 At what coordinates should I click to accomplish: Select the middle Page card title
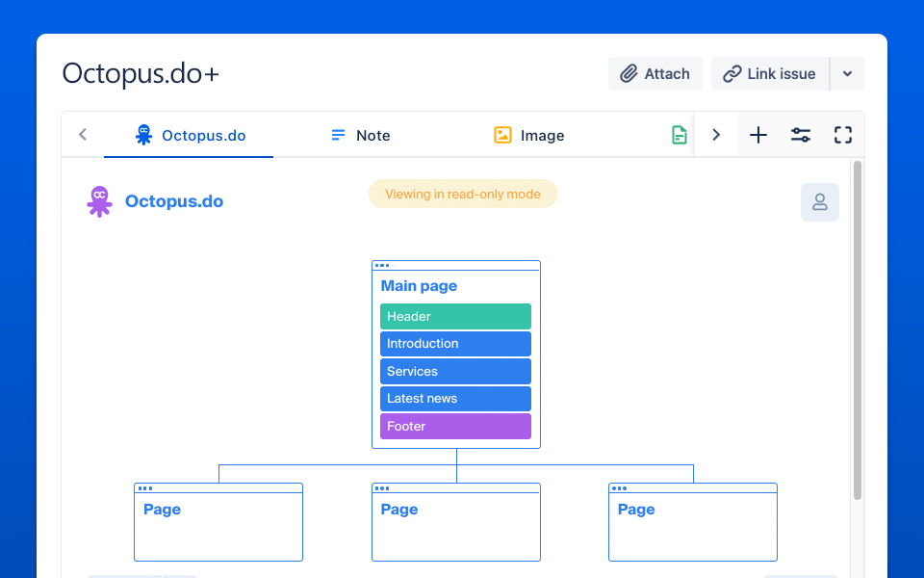click(x=398, y=510)
